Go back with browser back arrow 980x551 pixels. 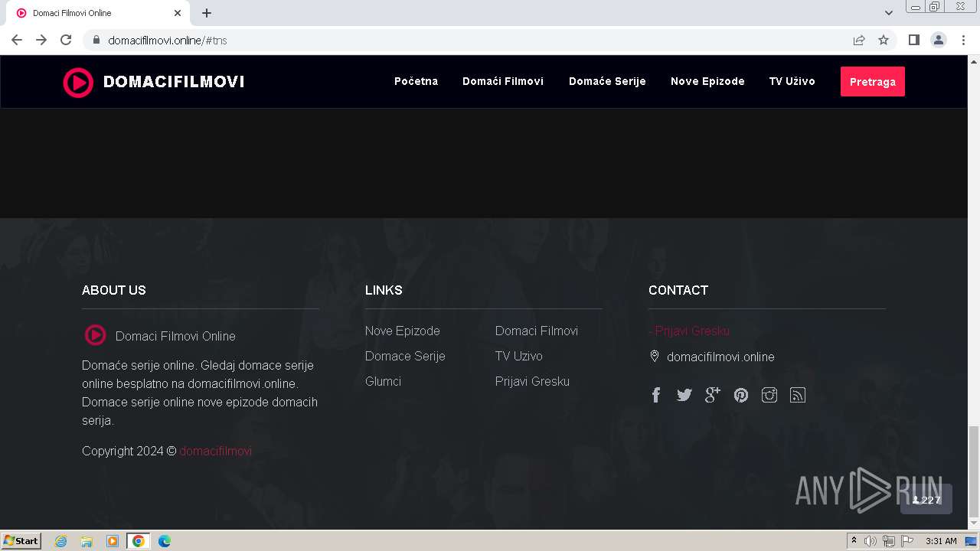(17, 40)
